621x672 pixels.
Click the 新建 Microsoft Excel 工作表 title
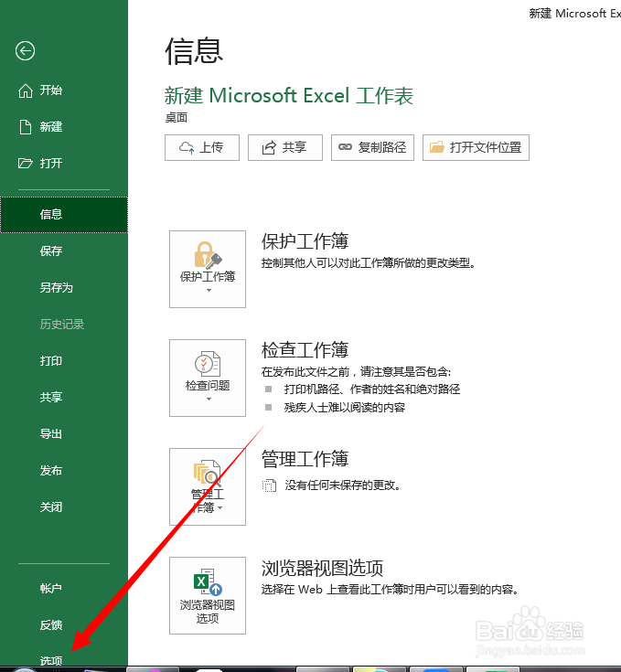click(289, 96)
